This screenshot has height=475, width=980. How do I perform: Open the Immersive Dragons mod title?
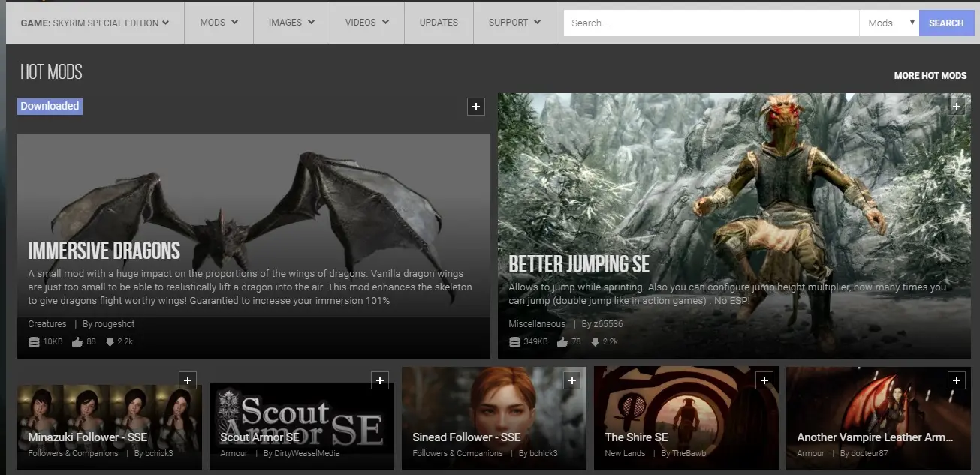[x=104, y=251]
